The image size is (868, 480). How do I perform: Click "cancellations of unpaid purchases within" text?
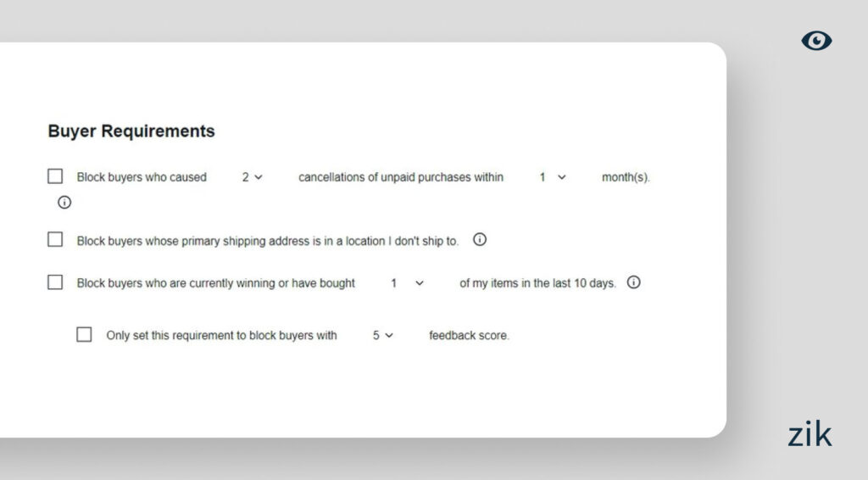(401, 177)
